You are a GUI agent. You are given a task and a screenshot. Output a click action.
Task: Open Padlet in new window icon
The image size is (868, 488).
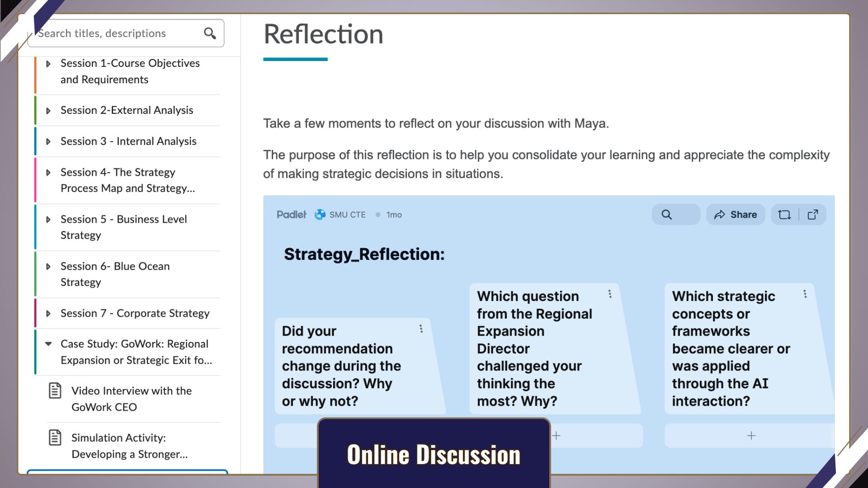click(813, 215)
